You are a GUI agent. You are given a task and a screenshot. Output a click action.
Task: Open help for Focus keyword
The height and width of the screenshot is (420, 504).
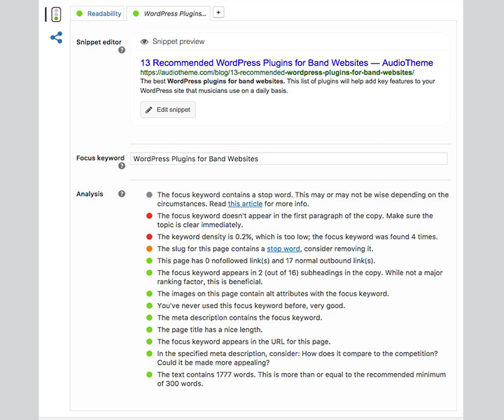coord(122,166)
